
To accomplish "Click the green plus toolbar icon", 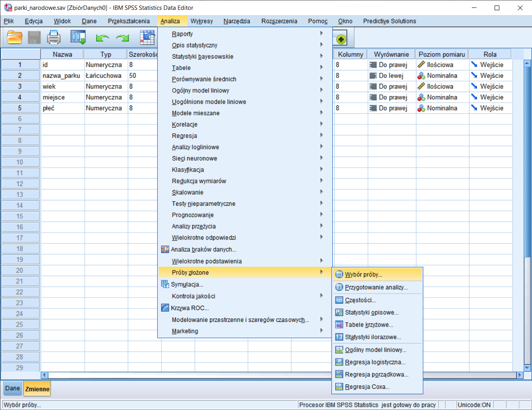I will coord(341,39).
